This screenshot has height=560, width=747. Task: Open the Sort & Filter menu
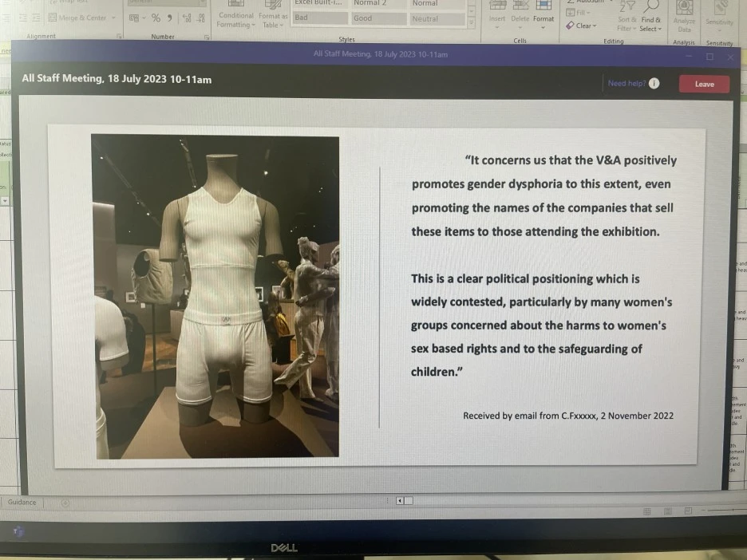[x=626, y=16]
